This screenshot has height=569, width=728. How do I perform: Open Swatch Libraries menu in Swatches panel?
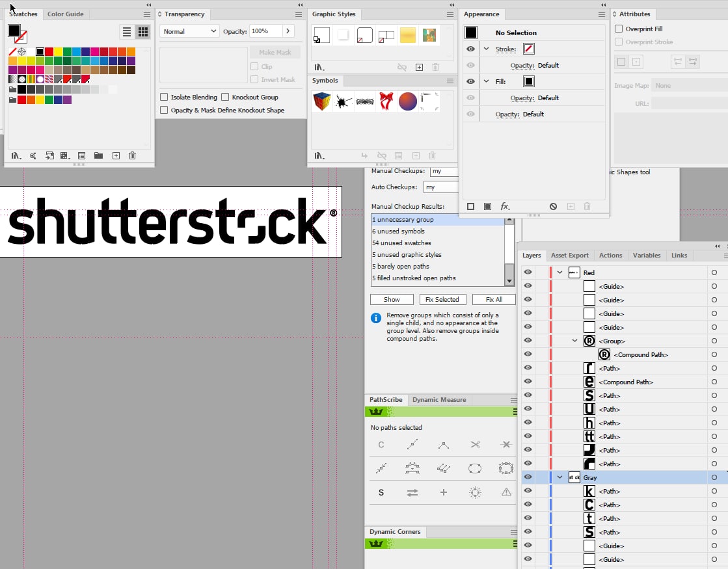[16, 156]
